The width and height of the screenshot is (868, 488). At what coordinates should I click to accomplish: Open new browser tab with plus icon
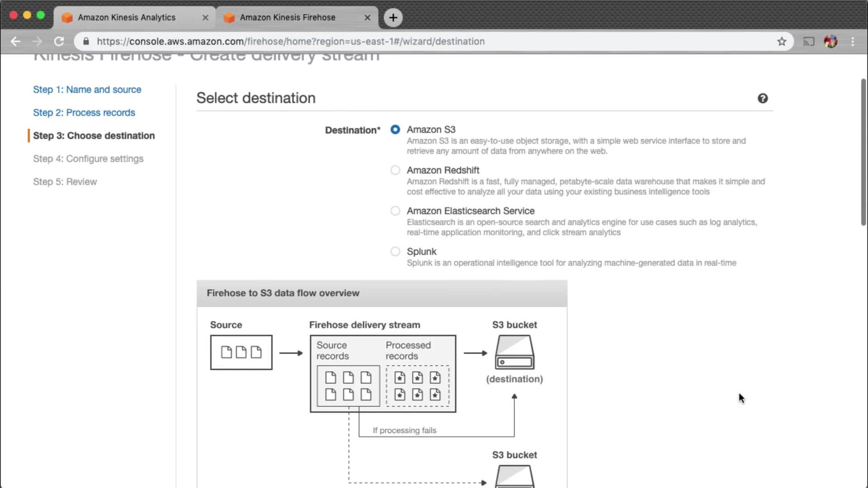click(393, 18)
